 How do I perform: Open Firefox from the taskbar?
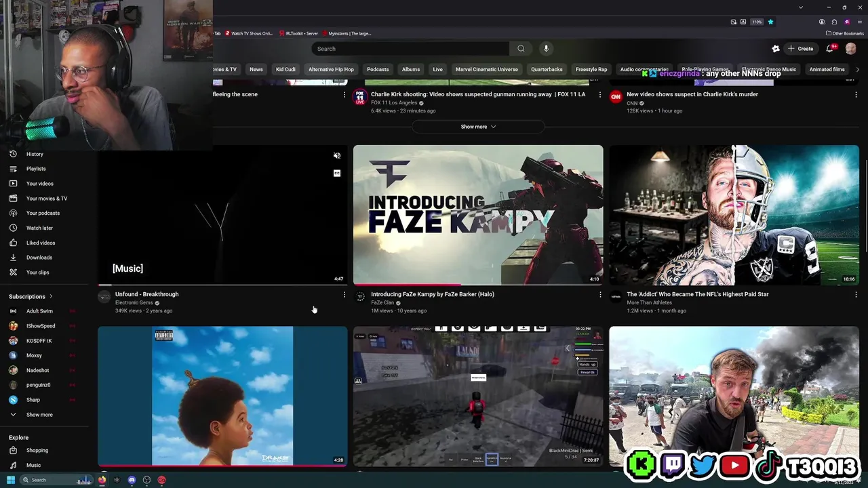coord(102,480)
